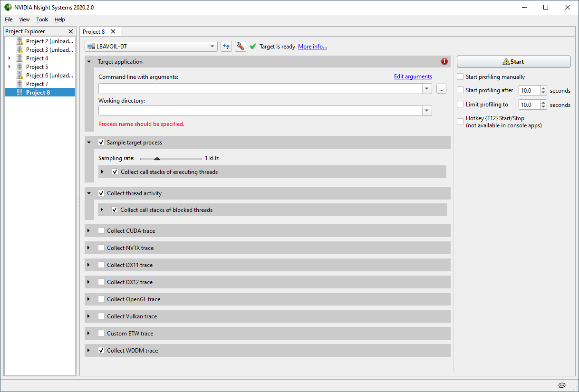The image size is (579, 392).
Task: Click the Project 3 warning icon
Action: click(19, 50)
